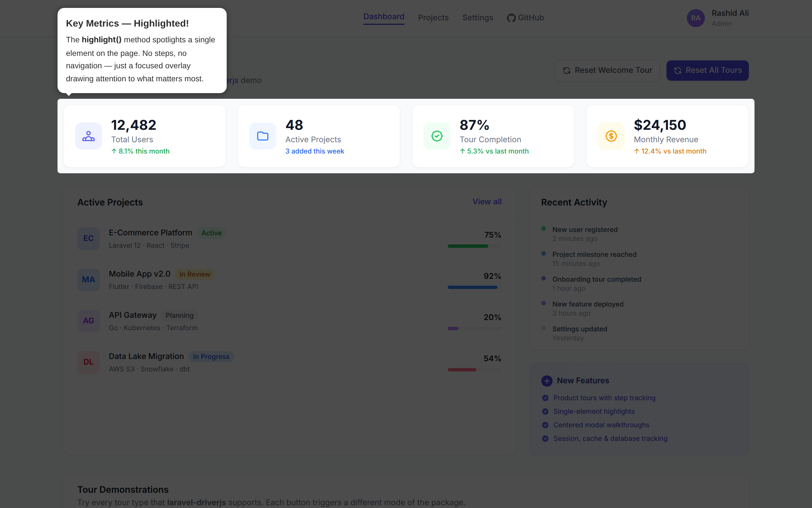The width and height of the screenshot is (812, 508).
Task: Click the AG project avatar tile
Action: pos(89,321)
